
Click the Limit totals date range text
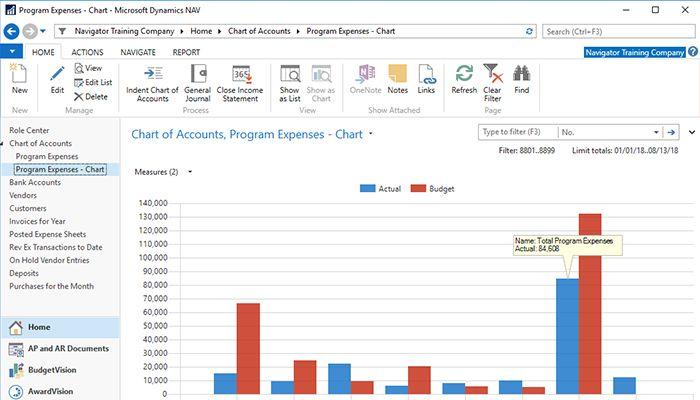[x=625, y=151]
